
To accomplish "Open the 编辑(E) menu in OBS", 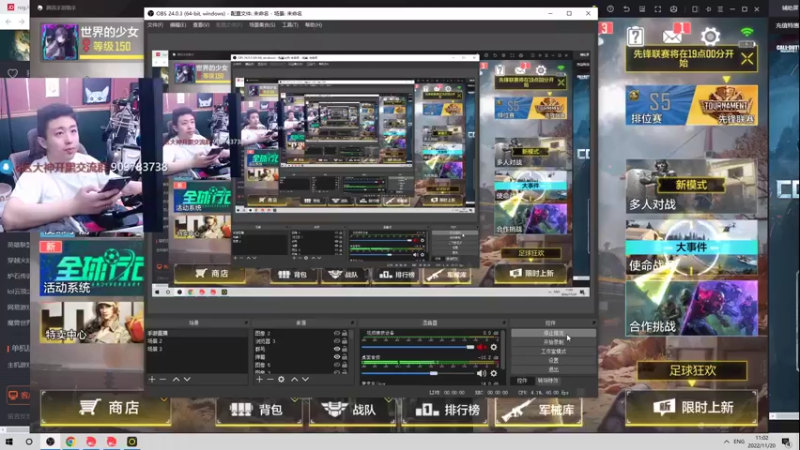I will tap(178, 24).
